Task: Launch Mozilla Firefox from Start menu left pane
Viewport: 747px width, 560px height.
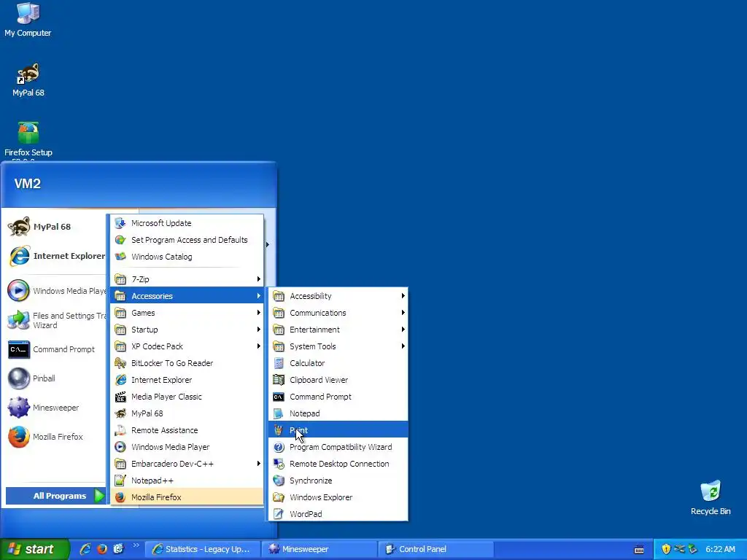Action: click(55, 437)
